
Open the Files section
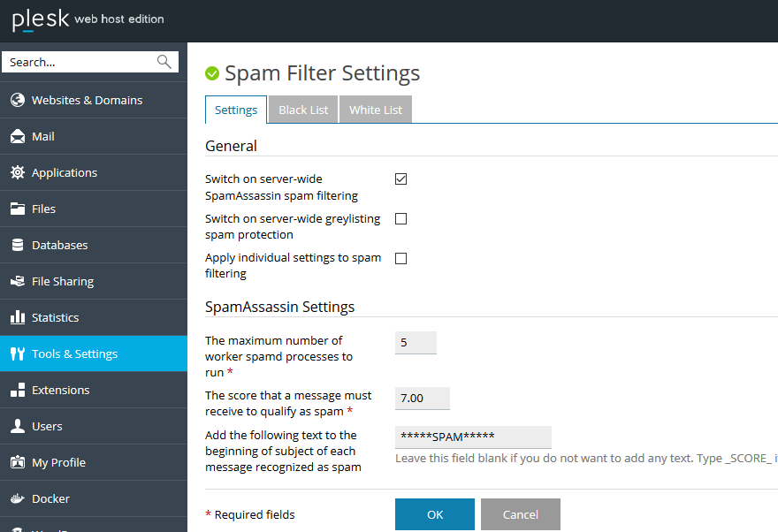click(x=94, y=209)
